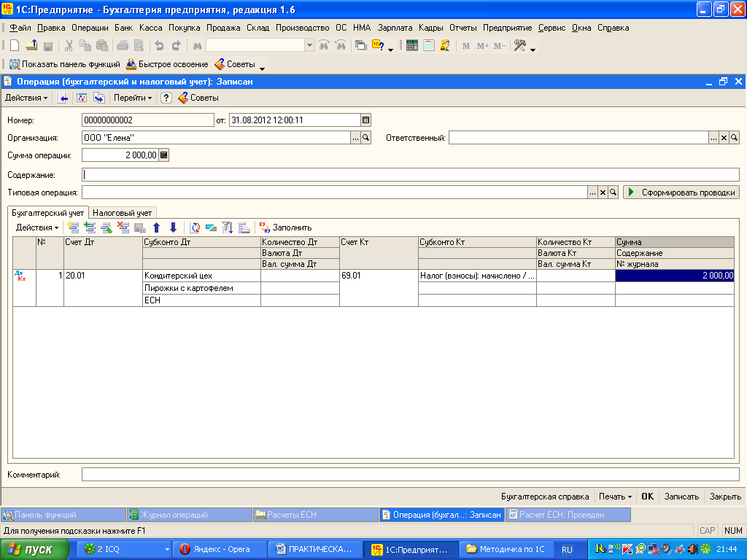
Task: Click Показать панель функций button
Action: pos(65,64)
